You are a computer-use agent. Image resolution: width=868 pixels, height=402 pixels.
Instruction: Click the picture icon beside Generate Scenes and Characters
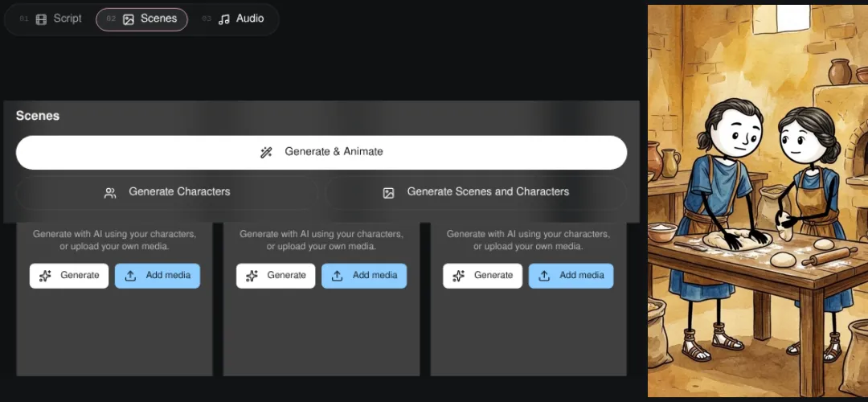click(389, 193)
